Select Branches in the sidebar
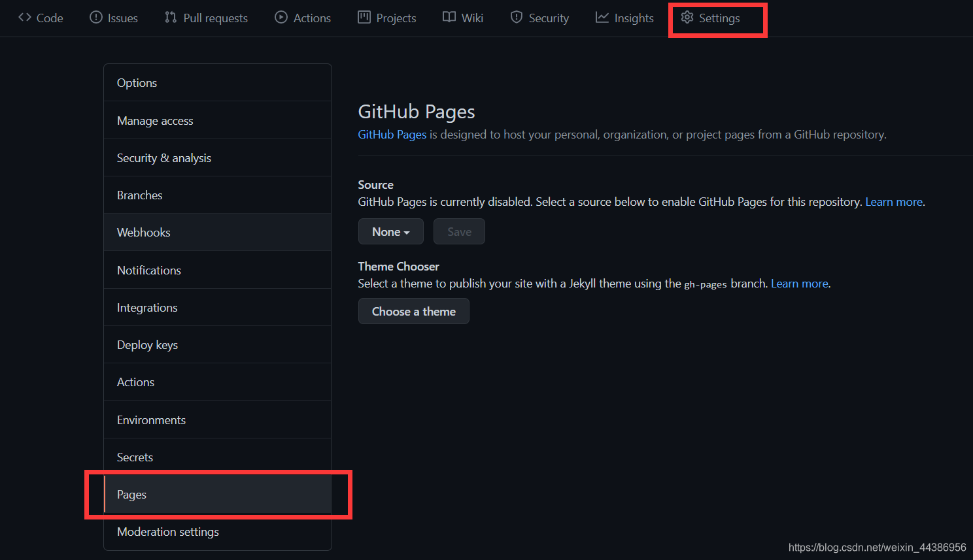973x560 pixels. [218, 195]
